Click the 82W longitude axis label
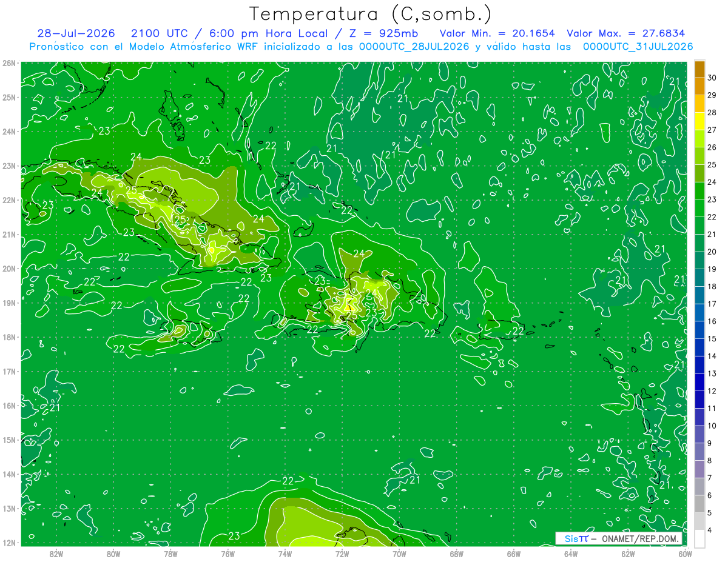 tap(56, 553)
